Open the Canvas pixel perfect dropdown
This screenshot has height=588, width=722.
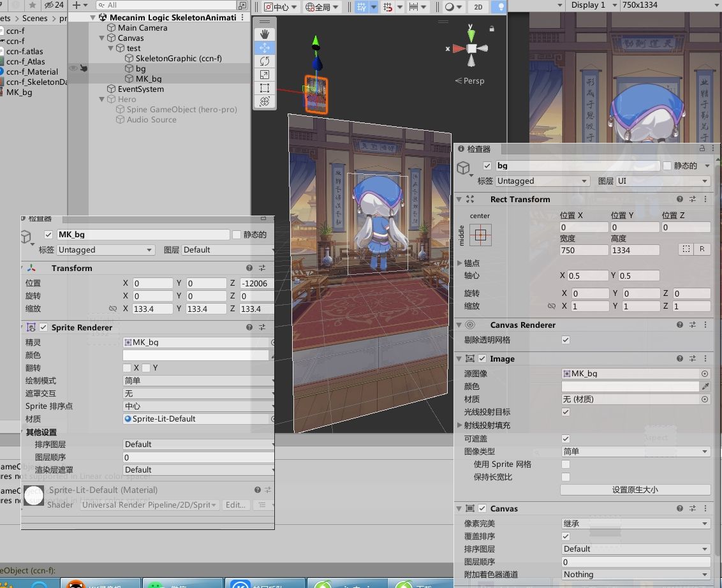[635, 523]
